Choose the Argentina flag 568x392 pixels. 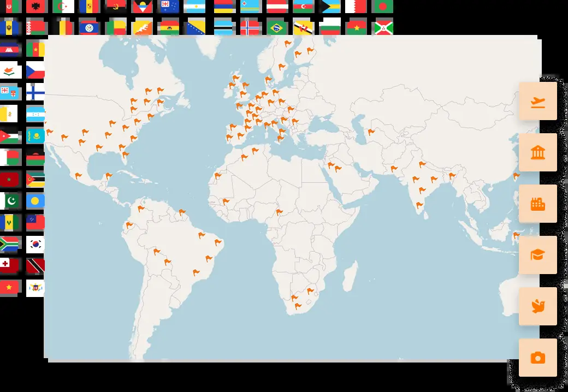[x=194, y=6]
